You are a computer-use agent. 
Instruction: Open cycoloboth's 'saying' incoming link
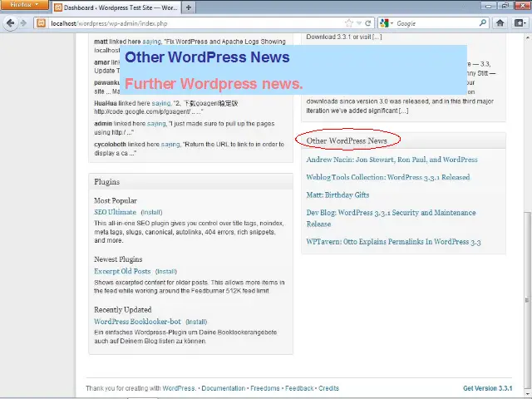tap(170, 145)
